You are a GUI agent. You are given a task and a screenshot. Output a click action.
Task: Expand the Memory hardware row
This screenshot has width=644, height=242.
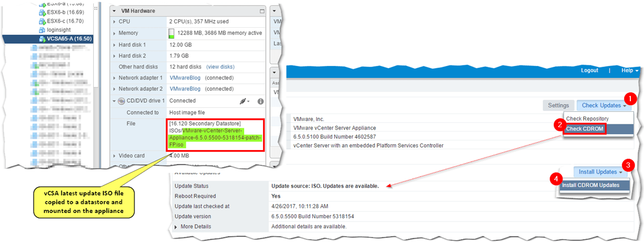pos(114,33)
